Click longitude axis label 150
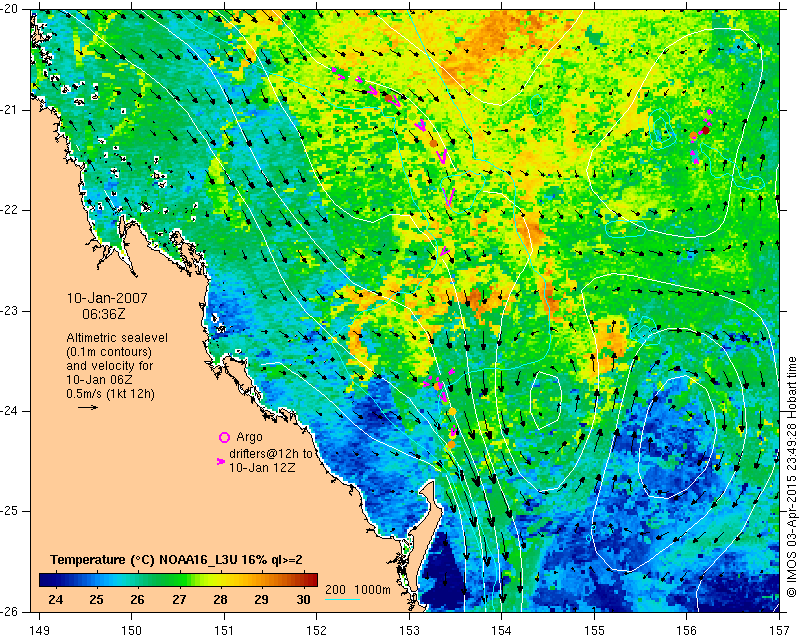 tap(132, 630)
